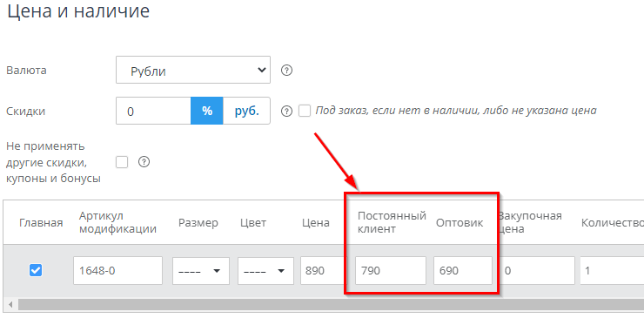Viewport: 644px width, 325px height.
Task: Open the Валюта dropdown showing Рубли
Action: pos(193,70)
